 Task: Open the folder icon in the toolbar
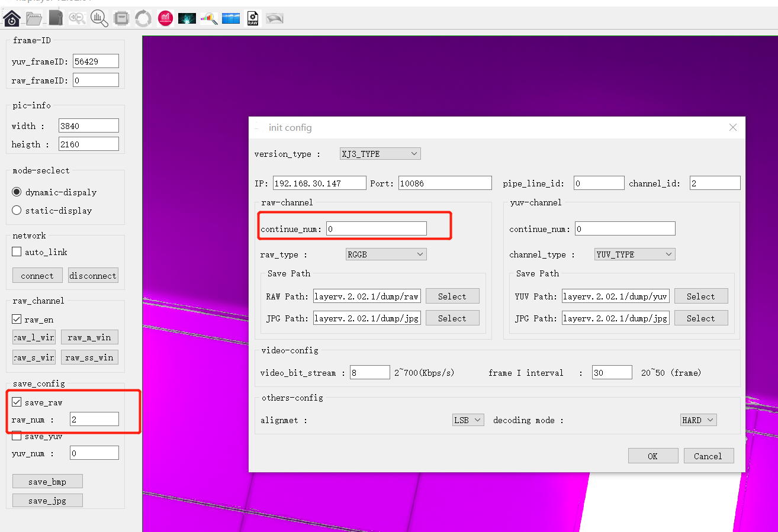point(34,18)
